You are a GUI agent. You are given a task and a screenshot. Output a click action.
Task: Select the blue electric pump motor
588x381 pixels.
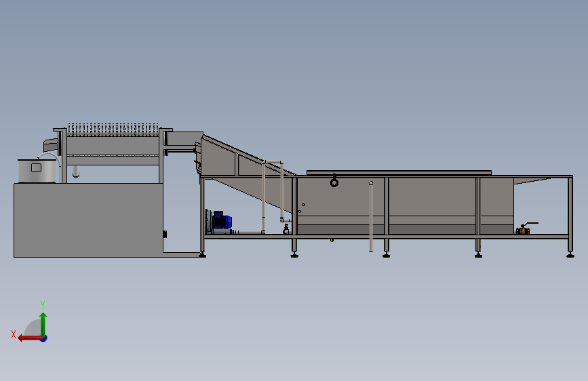click(x=222, y=220)
